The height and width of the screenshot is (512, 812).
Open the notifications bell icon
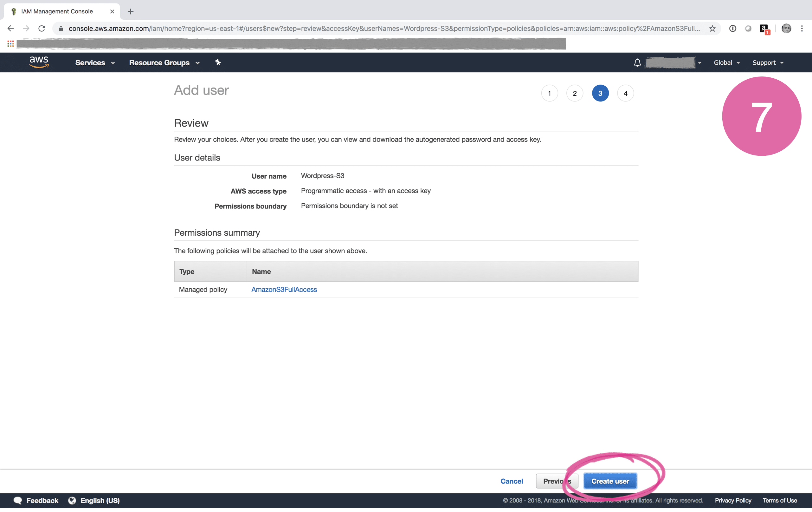[637, 63]
